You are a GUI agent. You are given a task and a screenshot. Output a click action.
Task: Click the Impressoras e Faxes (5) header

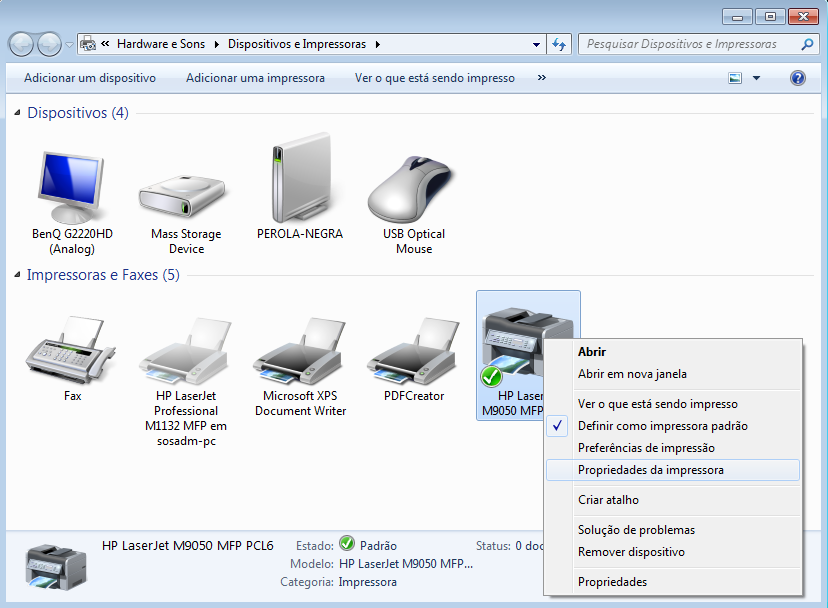tap(103, 275)
